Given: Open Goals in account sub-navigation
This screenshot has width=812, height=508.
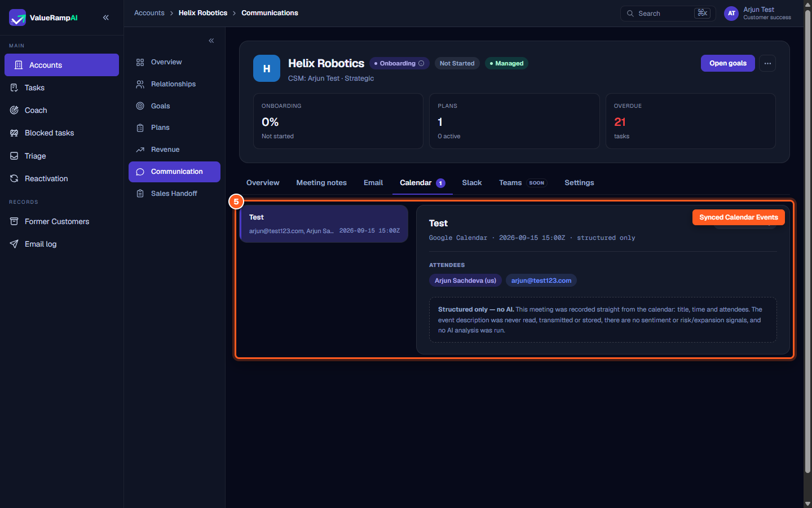Looking at the screenshot, I should (174, 106).
